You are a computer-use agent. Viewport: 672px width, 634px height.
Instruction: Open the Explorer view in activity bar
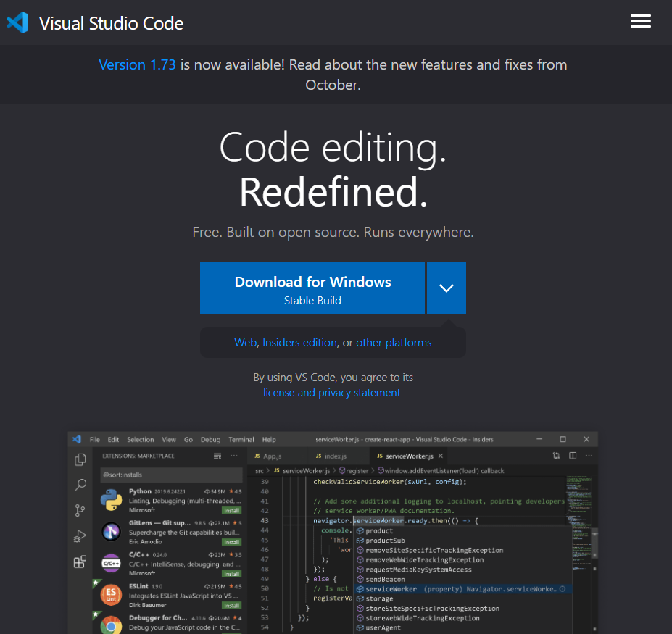80,460
